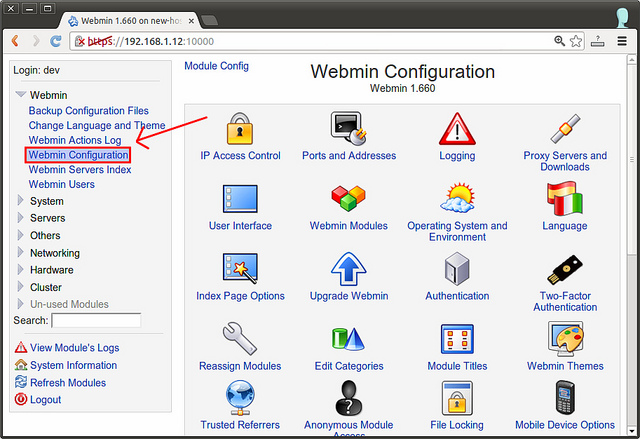The image size is (640, 439).
Task: Click the Logout link
Action: pos(45,399)
